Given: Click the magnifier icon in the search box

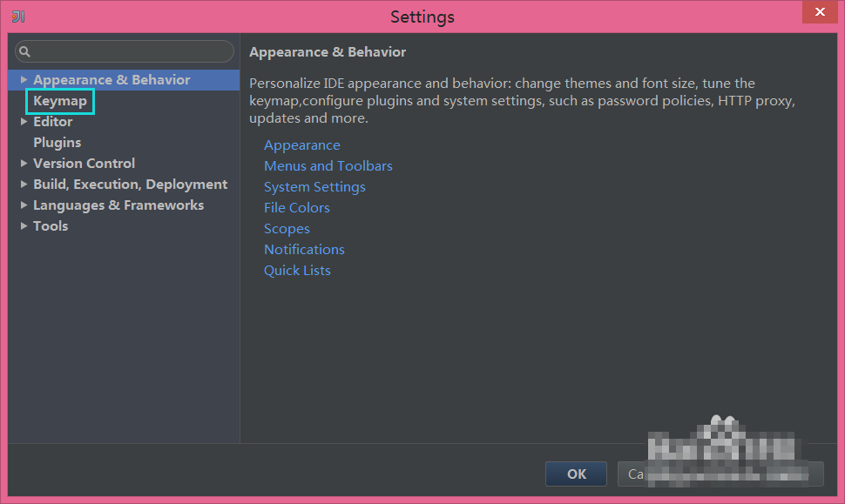Looking at the screenshot, I should (x=24, y=52).
